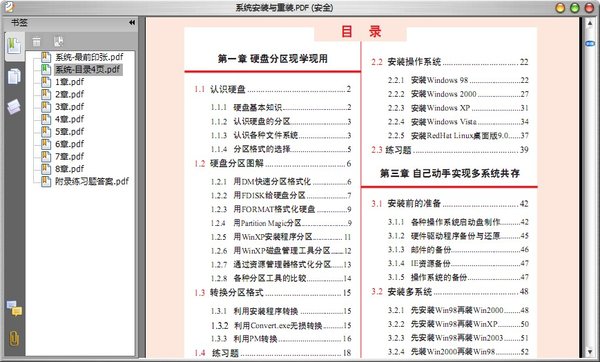Screen dimensions: 600x362
Task: Click the scroll up arrow
Action: [590, 24]
